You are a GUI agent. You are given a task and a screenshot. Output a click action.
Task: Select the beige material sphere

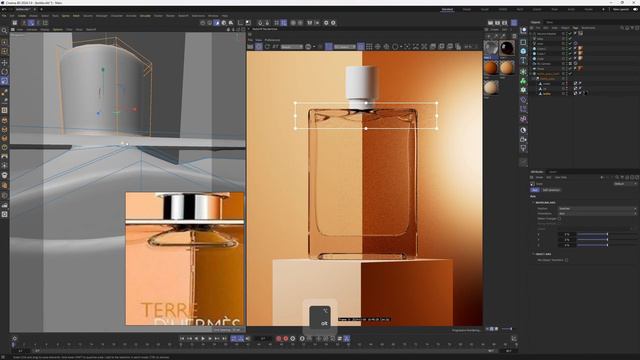tap(491, 87)
